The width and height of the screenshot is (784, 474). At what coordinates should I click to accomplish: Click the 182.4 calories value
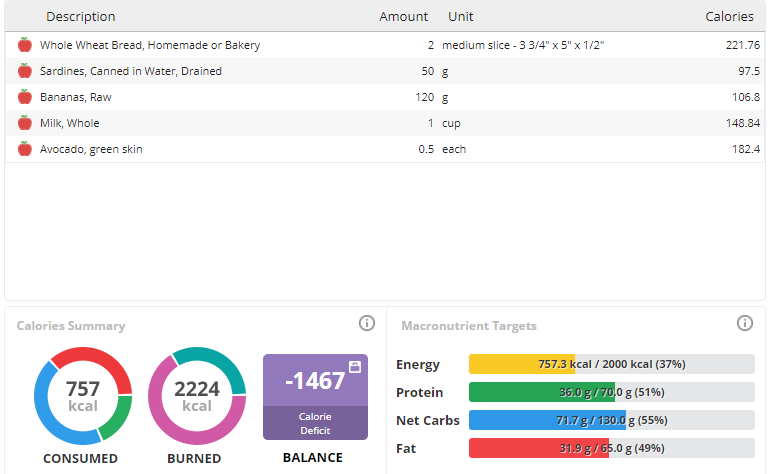click(x=746, y=149)
